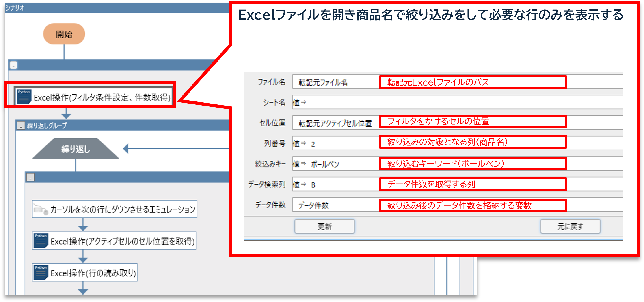Click Python icon on filter condition node

click(24, 97)
